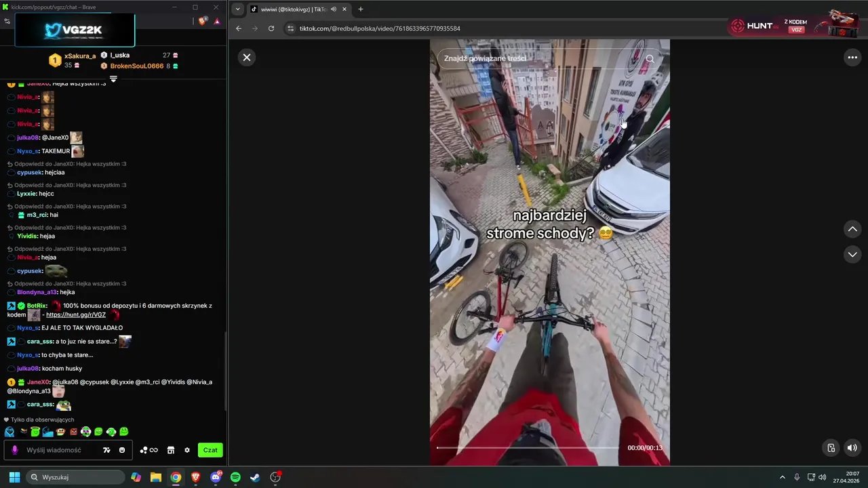The width and height of the screenshot is (868, 488).
Task: Click Blondyna_a13 username in chat
Action: click(37, 292)
